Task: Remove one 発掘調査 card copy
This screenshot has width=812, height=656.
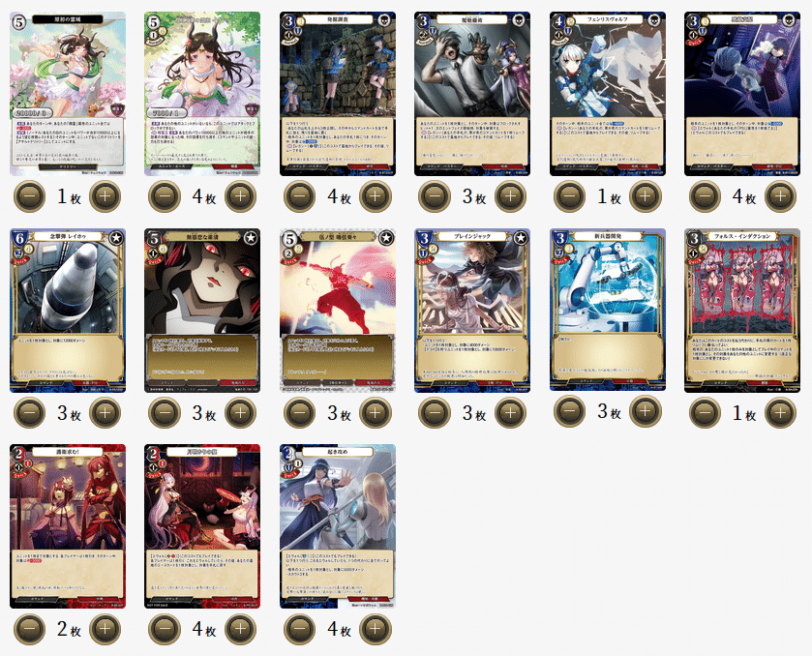Action: (300, 196)
